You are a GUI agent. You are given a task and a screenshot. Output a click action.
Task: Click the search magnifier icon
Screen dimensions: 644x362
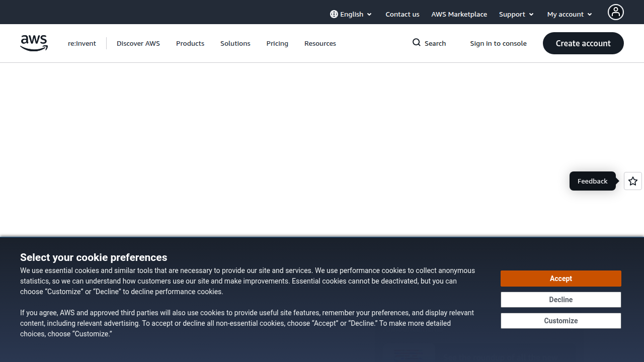click(417, 43)
